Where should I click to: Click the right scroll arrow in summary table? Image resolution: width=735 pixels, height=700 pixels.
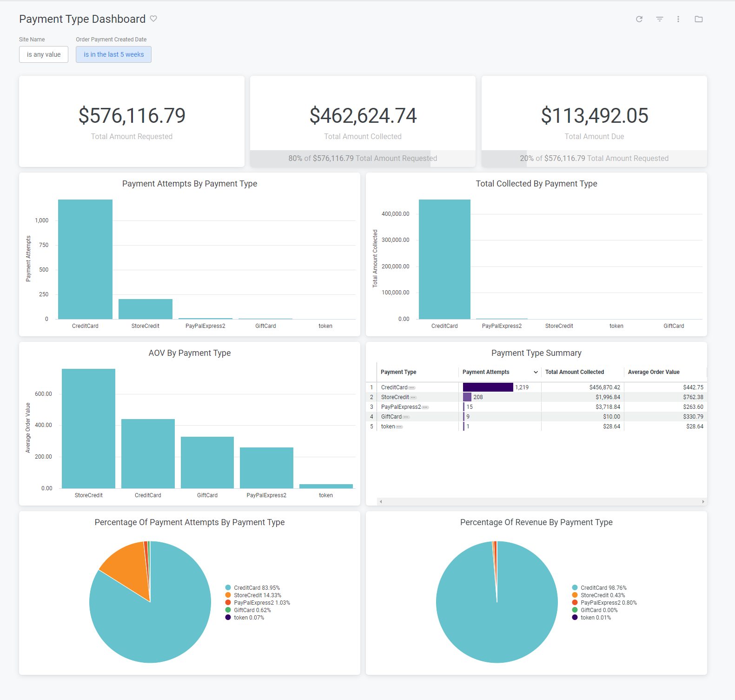[x=703, y=501]
